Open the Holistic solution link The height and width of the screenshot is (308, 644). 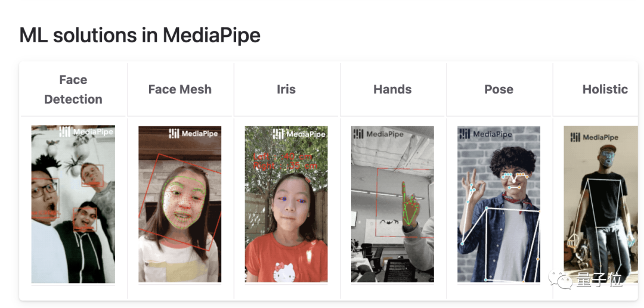coord(605,89)
